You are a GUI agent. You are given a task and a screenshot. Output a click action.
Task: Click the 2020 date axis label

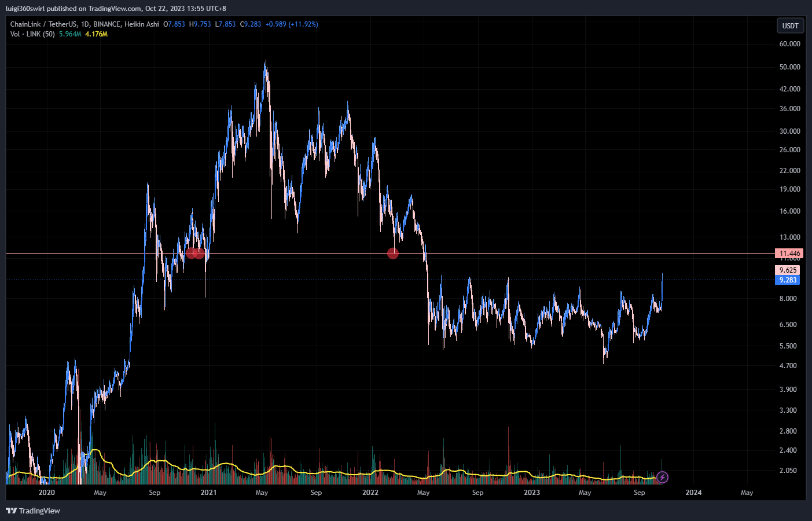click(46, 493)
